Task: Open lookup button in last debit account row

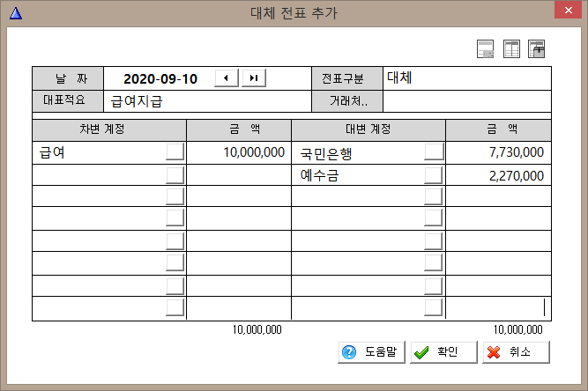Action: point(175,307)
